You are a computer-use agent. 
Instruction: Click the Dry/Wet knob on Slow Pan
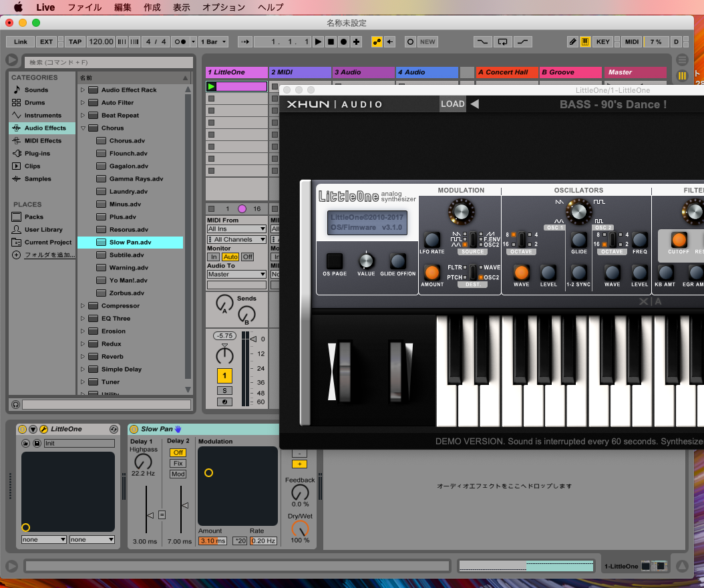(x=301, y=529)
